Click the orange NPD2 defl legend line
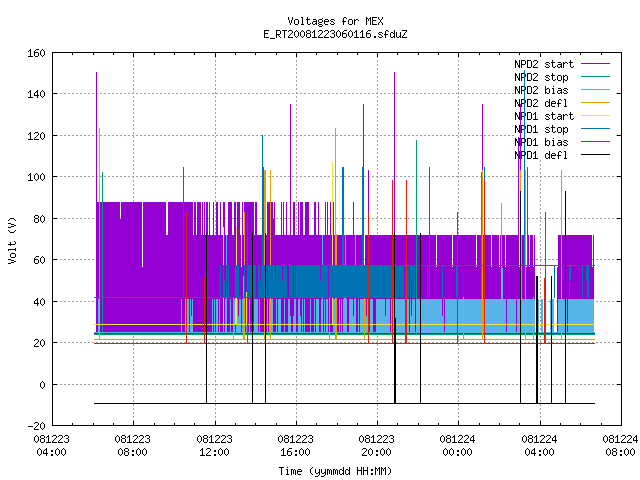 coord(595,103)
